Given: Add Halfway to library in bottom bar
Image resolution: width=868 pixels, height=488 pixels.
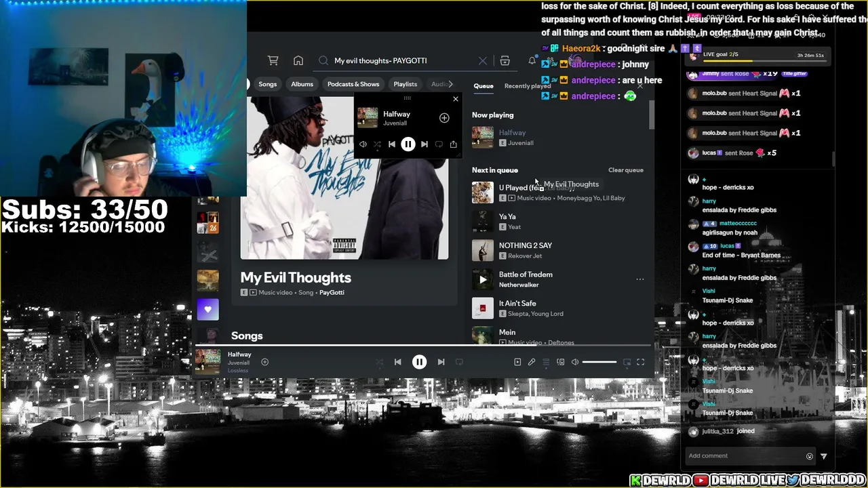Looking at the screenshot, I should [265, 362].
